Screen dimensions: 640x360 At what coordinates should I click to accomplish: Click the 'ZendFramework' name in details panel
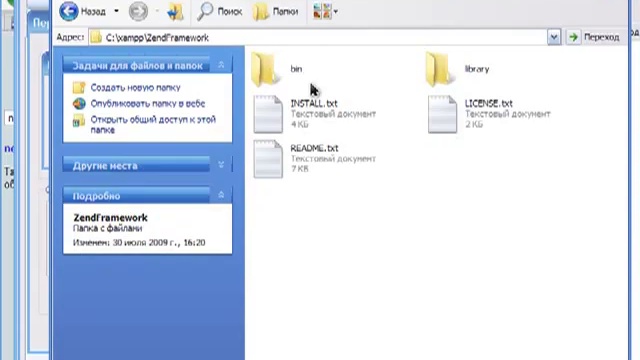(110, 218)
